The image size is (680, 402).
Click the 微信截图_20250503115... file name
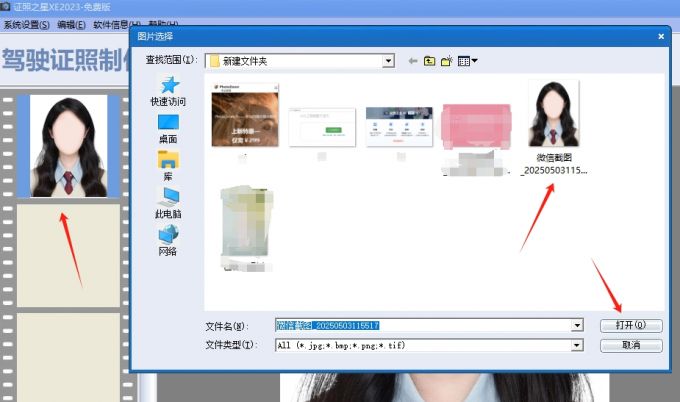point(554,164)
